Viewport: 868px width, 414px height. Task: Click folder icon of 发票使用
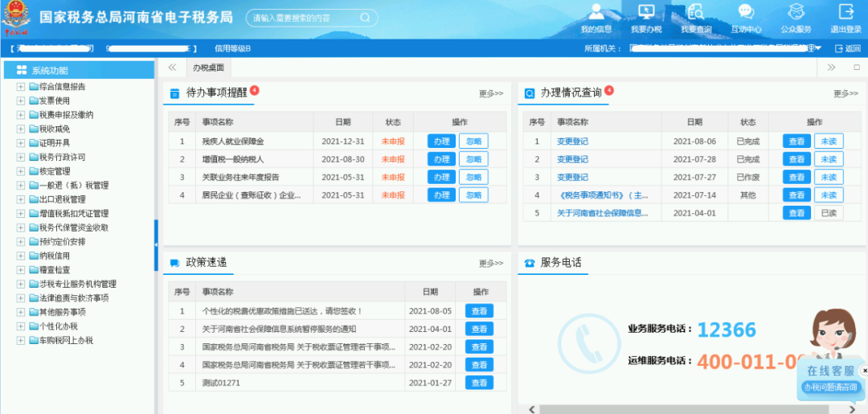coord(34,100)
